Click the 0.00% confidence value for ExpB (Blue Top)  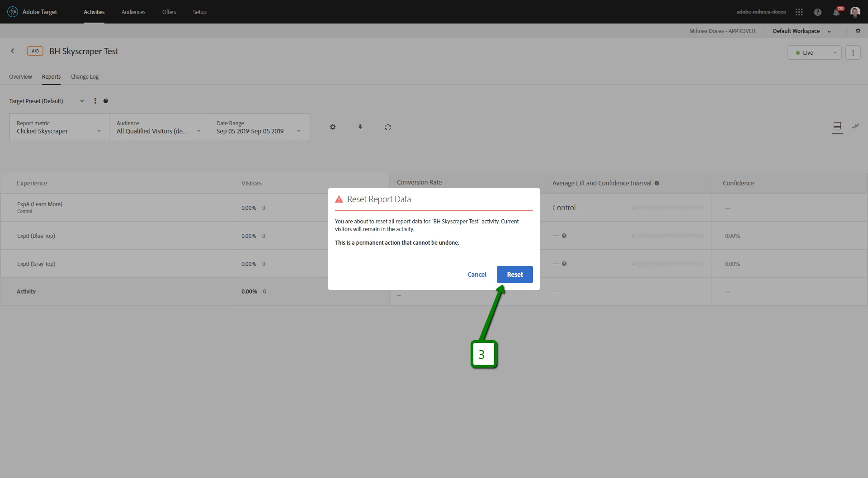click(732, 236)
